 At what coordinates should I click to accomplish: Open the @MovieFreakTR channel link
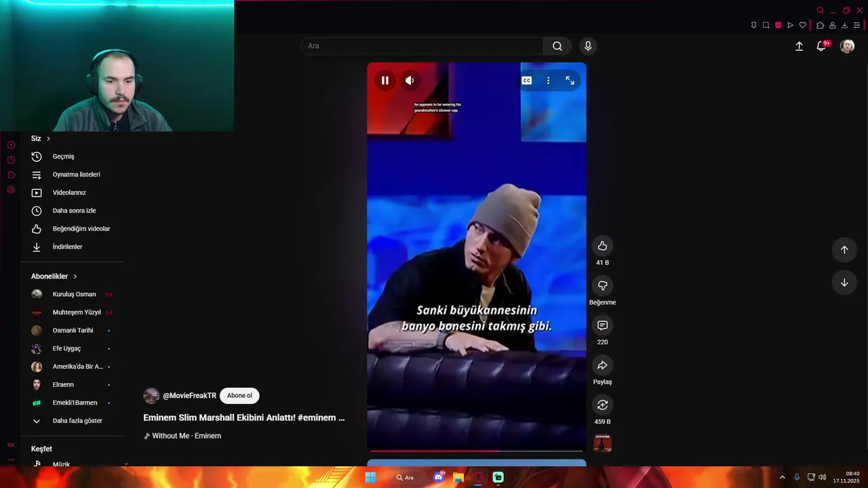click(189, 396)
